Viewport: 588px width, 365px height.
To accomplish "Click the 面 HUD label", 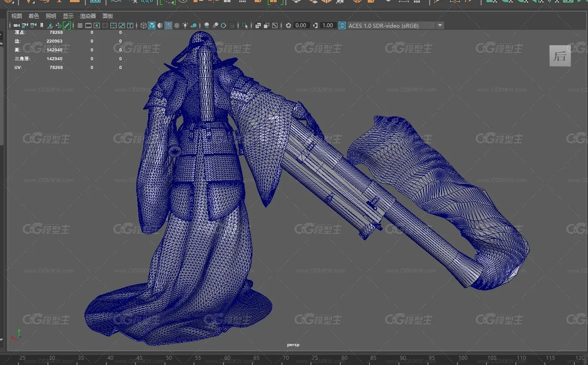I will [x=18, y=50].
